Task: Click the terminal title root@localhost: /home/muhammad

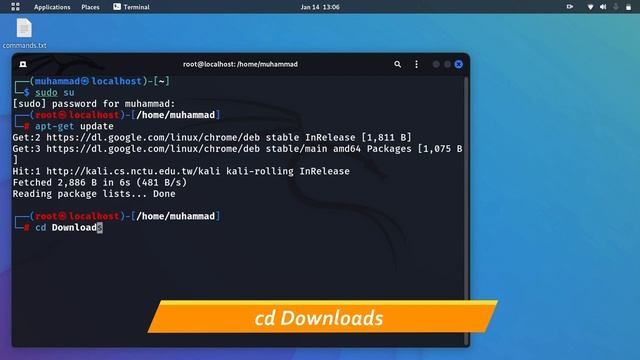Action: (240, 64)
